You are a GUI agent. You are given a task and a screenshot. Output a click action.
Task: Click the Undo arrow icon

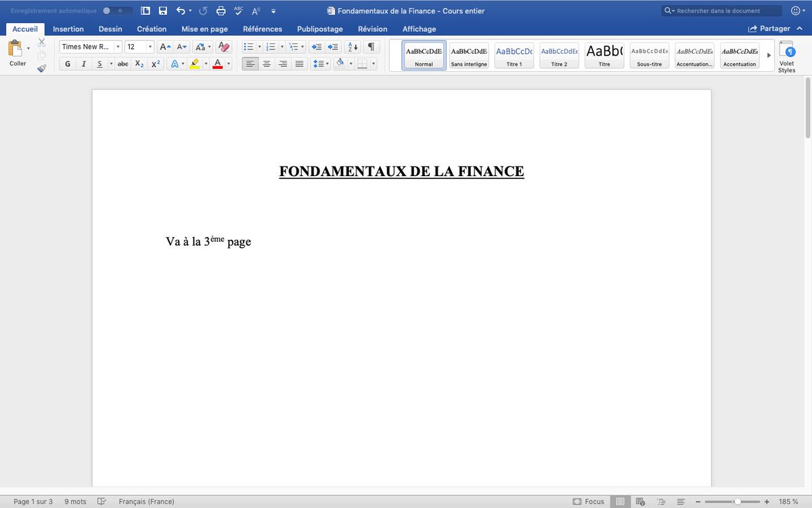181,11
